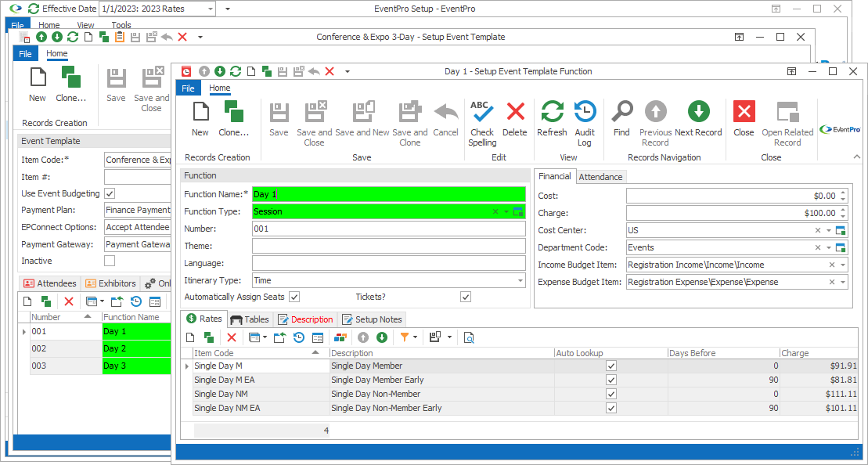The height and width of the screenshot is (465, 868).
Task: Click the Number field containing 001
Action: pyautogui.click(x=389, y=229)
